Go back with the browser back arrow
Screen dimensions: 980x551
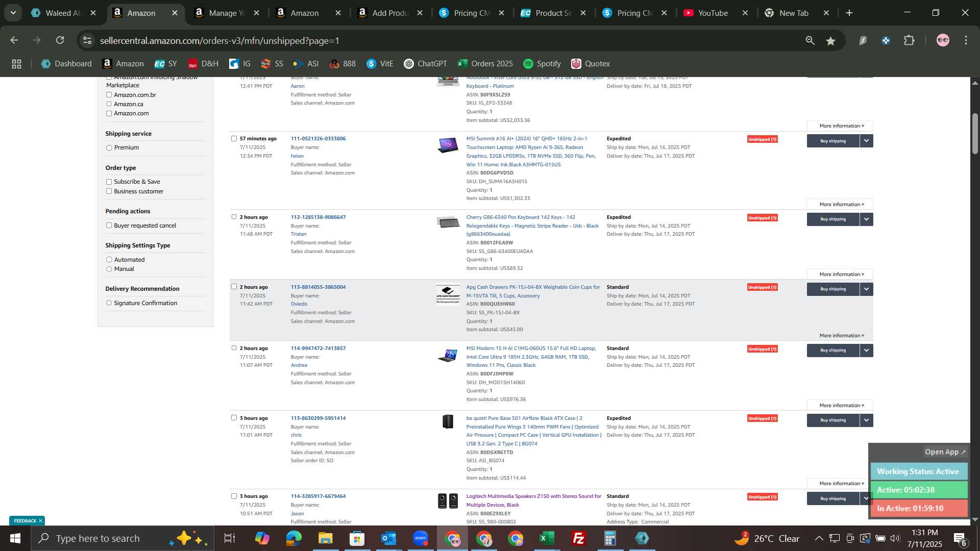(x=14, y=40)
